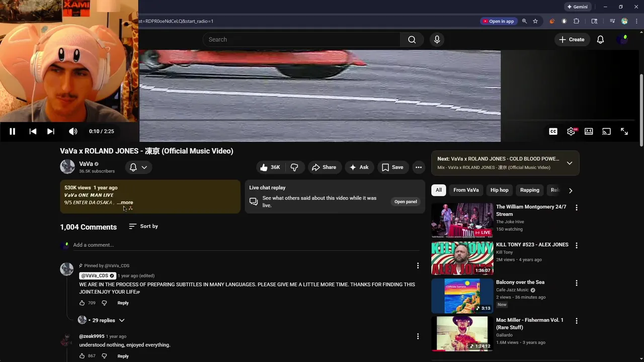This screenshot has width=644, height=362.
Task: Open subscription notification options dropdown
Action: pos(138,167)
